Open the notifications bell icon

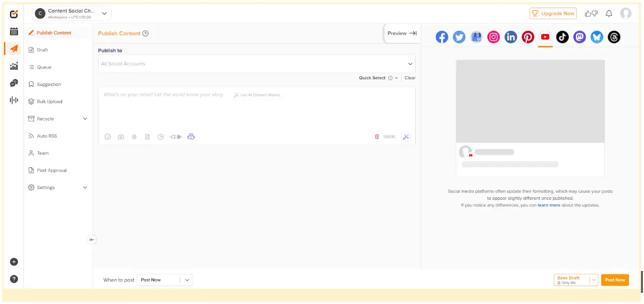609,14
